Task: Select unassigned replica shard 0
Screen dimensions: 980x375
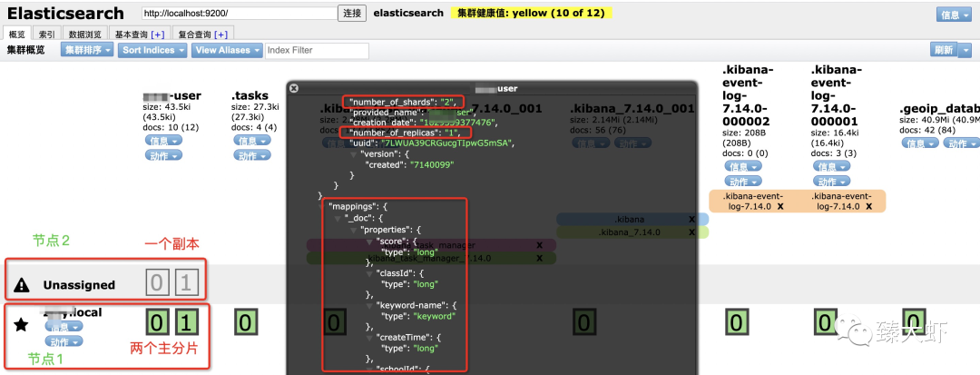Action: tap(157, 284)
